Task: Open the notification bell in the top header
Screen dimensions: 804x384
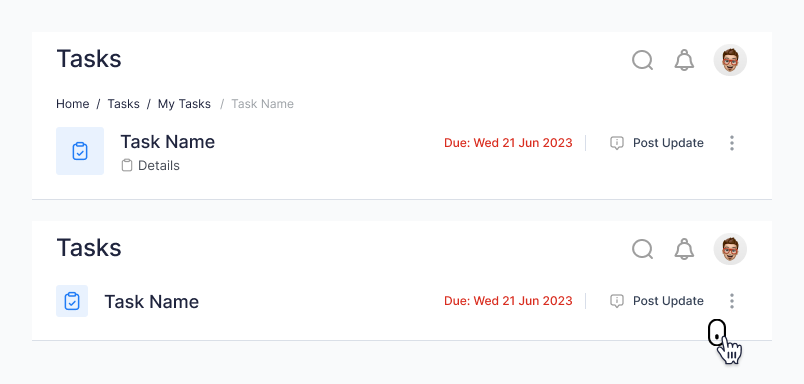Action: pos(684,60)
